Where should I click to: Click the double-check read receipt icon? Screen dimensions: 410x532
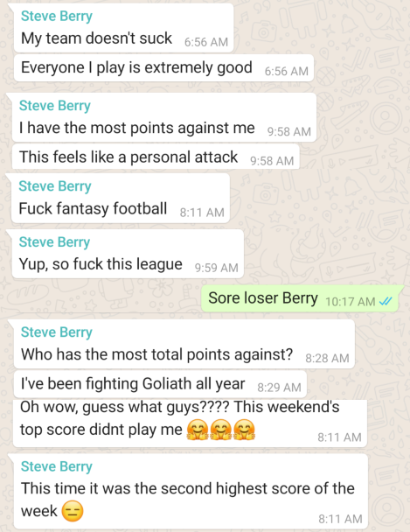click(x=386, y=301)
